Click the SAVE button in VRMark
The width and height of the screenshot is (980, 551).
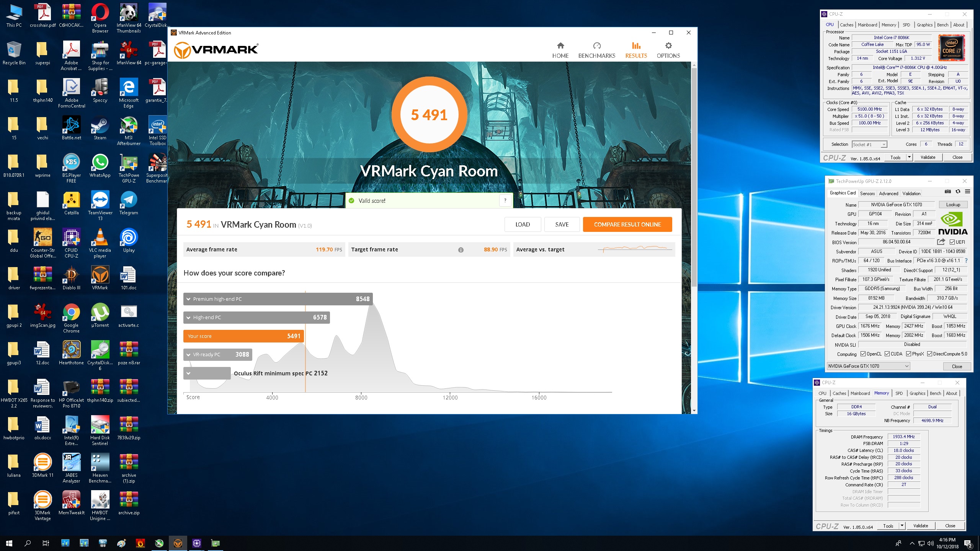(x=562, y=225)
